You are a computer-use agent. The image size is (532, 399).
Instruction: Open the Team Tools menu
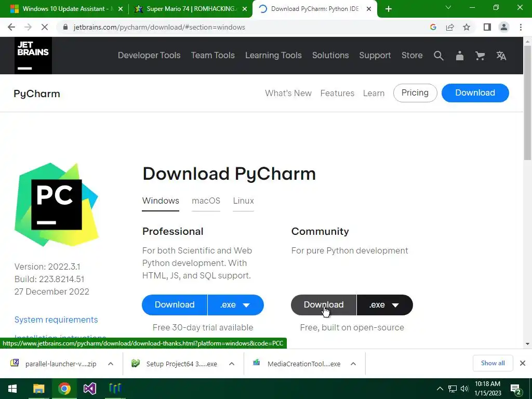(x=212, y=55)
